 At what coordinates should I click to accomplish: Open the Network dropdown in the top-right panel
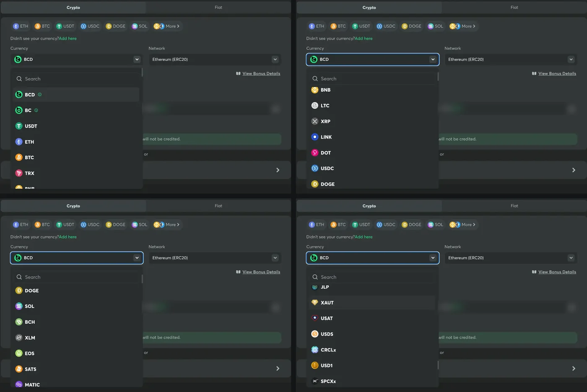(x=511, y=59)
